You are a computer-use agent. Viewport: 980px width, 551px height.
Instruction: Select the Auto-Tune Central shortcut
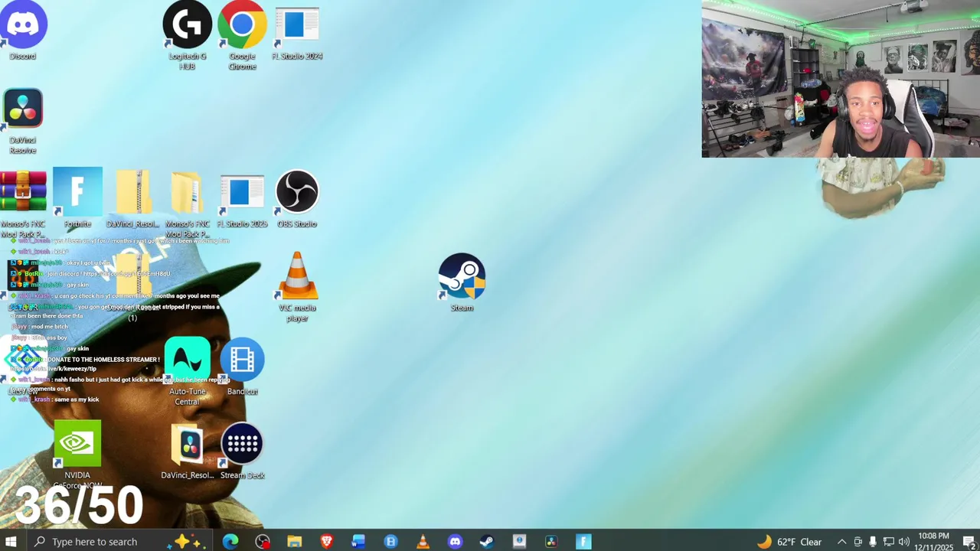188,371
